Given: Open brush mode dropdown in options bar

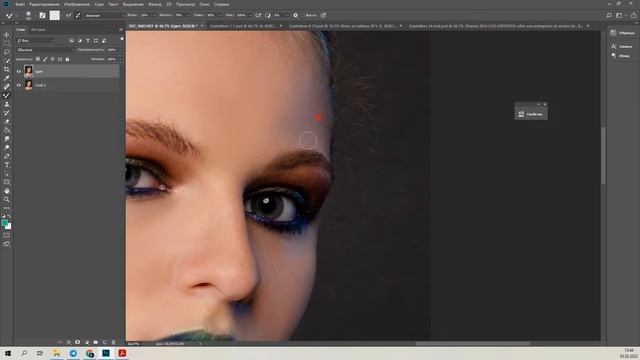Looking at the screenshot, I should click(104, 15).
